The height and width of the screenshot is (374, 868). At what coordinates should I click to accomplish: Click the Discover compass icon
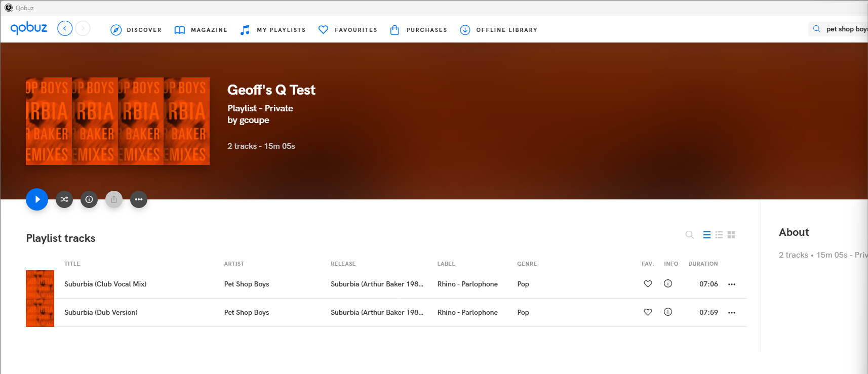116,30
